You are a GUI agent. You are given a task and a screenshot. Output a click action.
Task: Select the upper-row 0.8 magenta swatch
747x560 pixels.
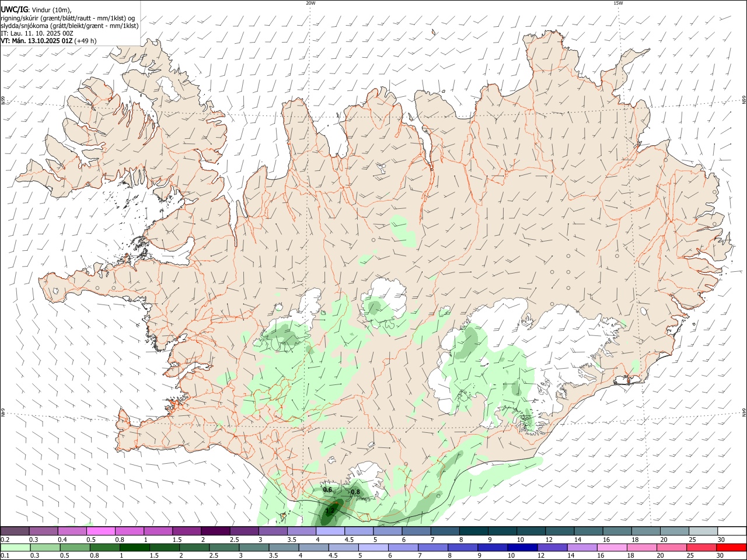[129, 531]
